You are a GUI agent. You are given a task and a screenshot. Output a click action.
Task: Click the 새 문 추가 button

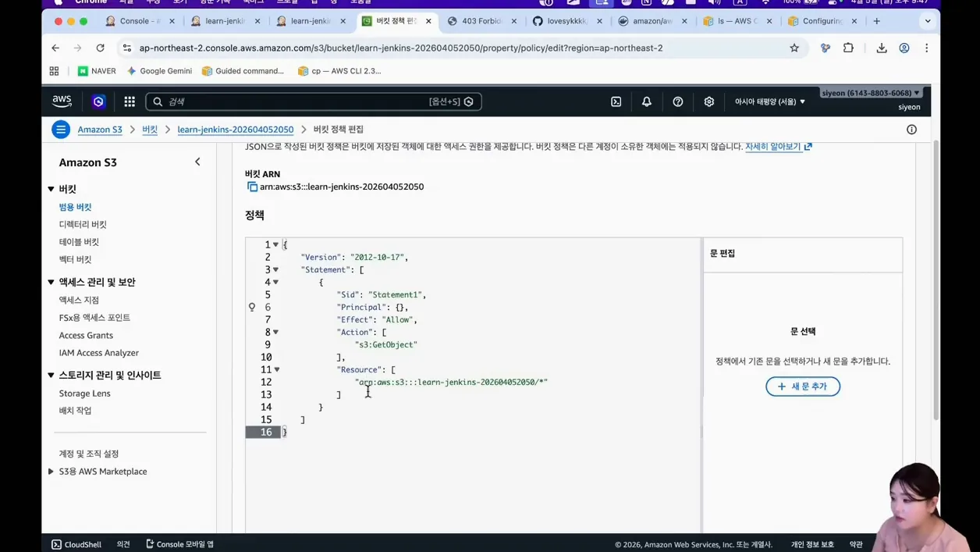[x=803, y=386]
